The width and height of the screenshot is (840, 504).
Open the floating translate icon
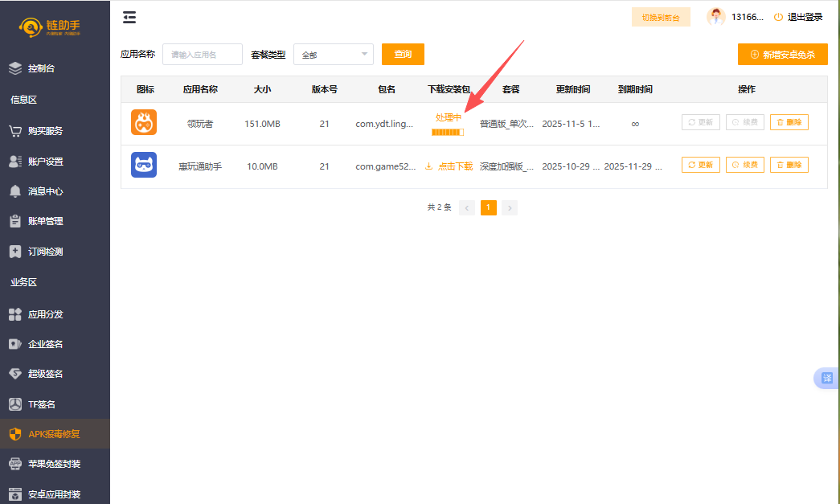[827, 379]
